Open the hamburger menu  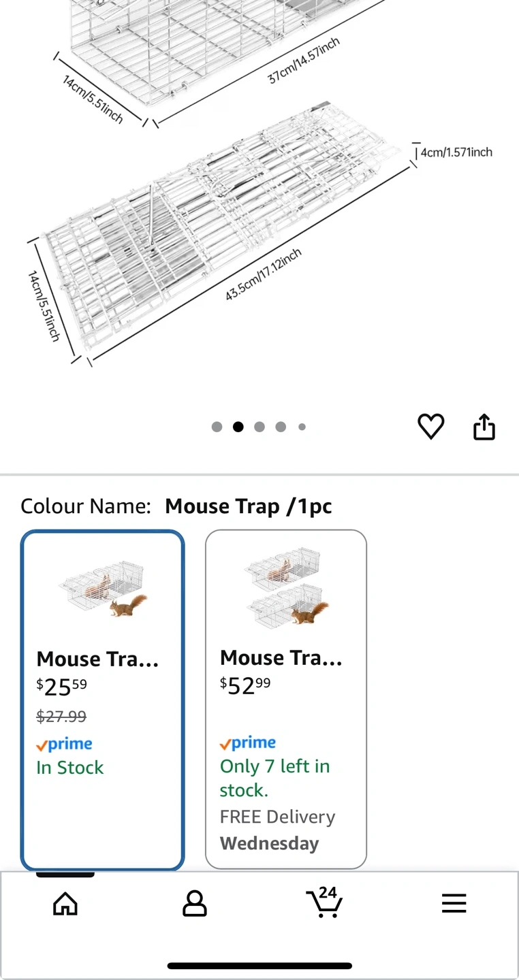click(x=454, y=904)
